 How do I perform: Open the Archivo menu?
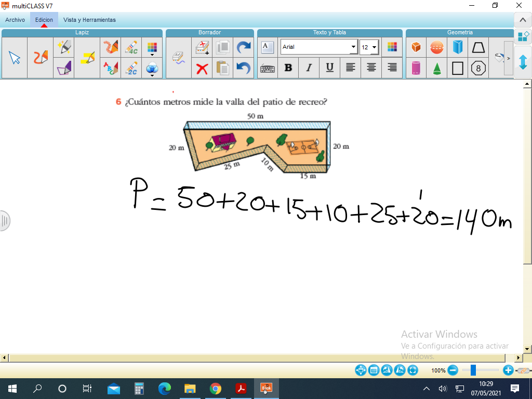click(x=15, y=20)
